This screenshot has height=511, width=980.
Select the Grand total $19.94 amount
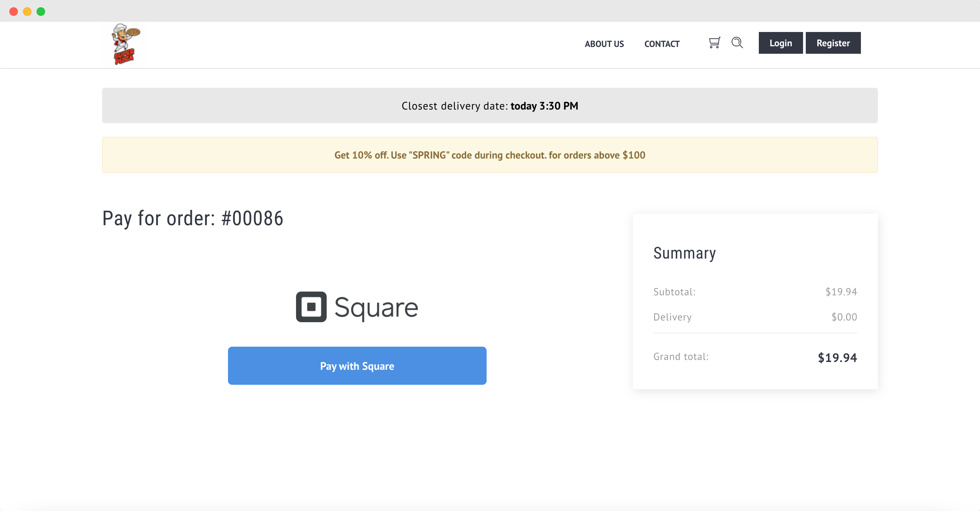click(837, 358)
